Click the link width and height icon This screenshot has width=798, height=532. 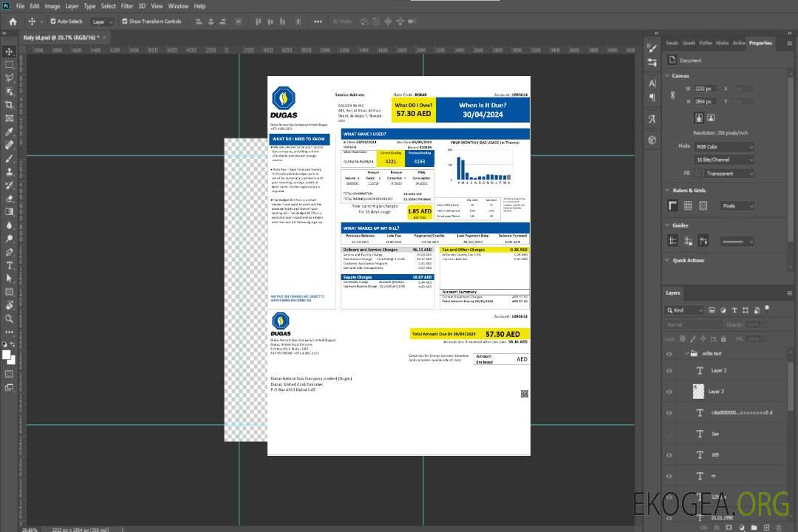coord(673,95)
